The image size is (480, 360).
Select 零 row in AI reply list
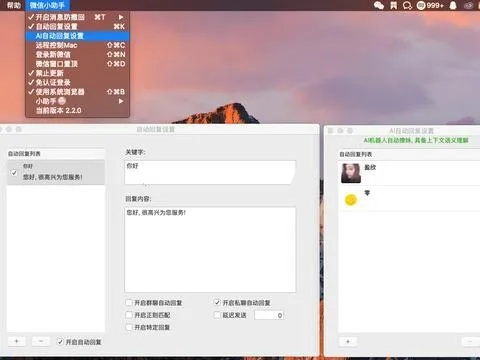click(409, 199)
